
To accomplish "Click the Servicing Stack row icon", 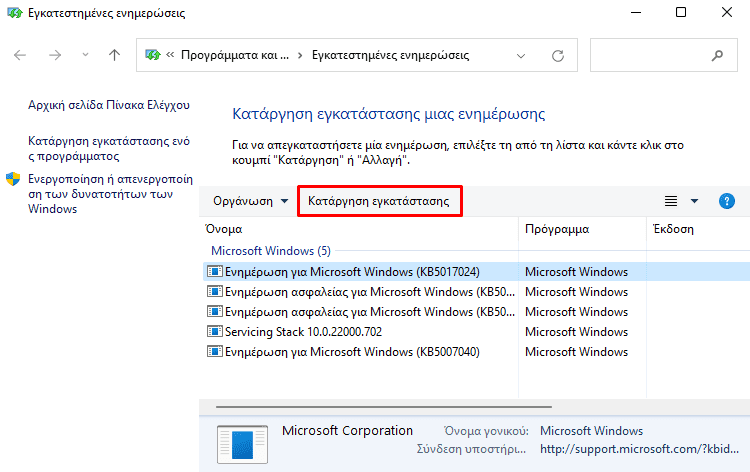I will 215,331.
